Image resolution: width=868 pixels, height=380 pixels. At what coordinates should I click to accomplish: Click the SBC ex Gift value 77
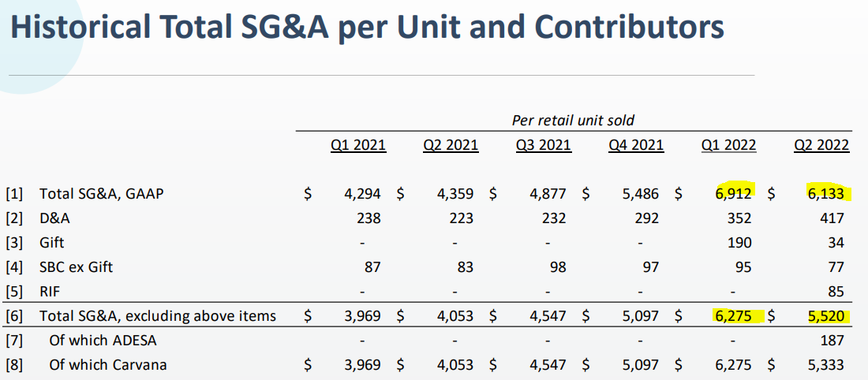(836, 267)
